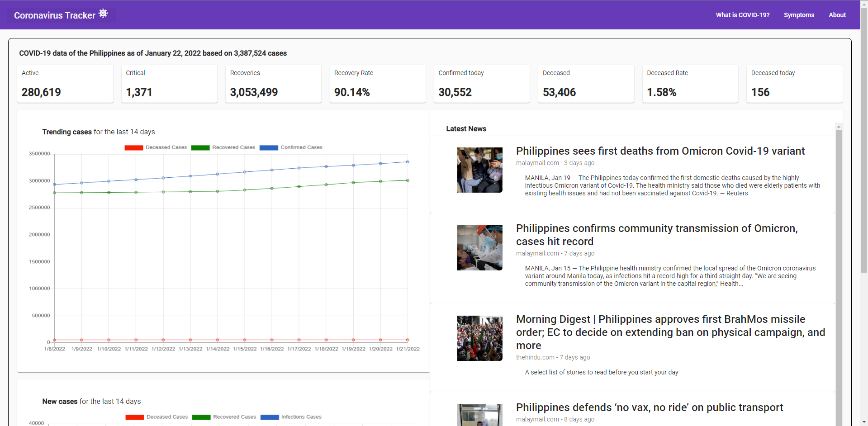Open the Omicron first deaths news headline
Screen dimensions: 868x426
(x=660, y=151)
